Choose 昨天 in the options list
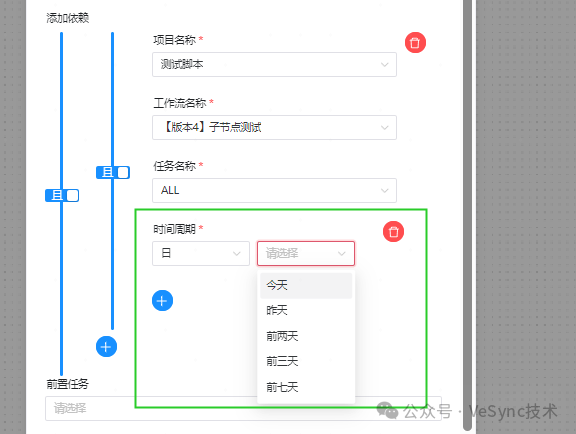 306,311
